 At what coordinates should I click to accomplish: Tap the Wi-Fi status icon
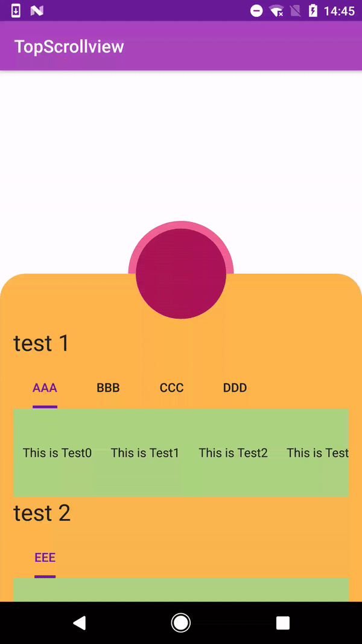pyautogui.click(x=277, y=11)
